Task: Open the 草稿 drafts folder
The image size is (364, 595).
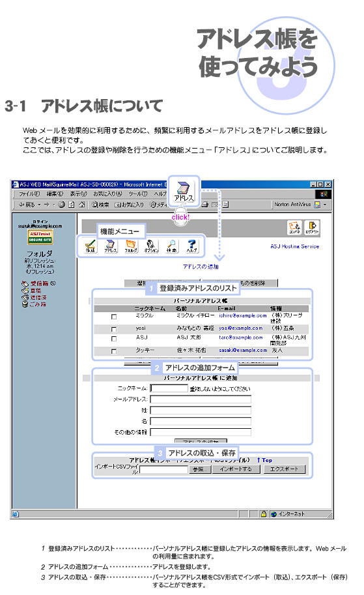Action: coord(36,291)
